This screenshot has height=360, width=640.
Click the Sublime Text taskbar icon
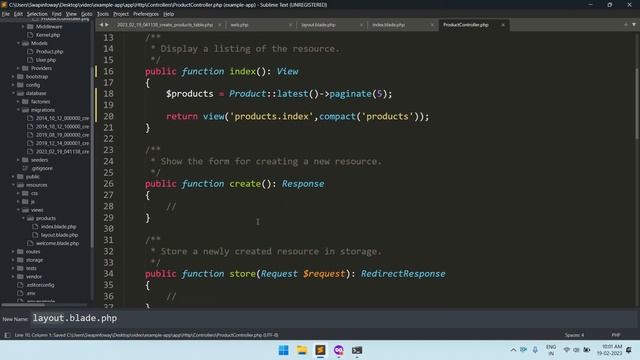pyautogui.click(x=320, y=350)
